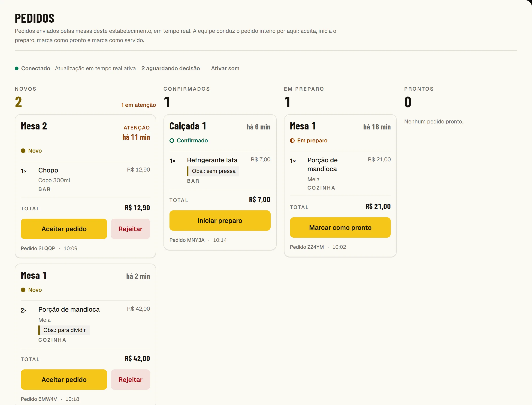Click the PEDIDOS page heading
Viewport: 532px width, 405px height.
click(35, 18)
